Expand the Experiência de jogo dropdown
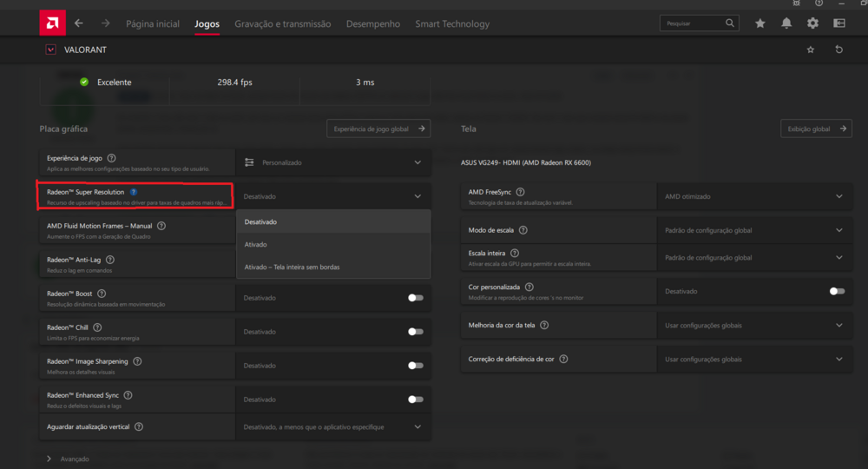Image resolution: width=868 pixels, height=469 pixels. pos(332,162)
